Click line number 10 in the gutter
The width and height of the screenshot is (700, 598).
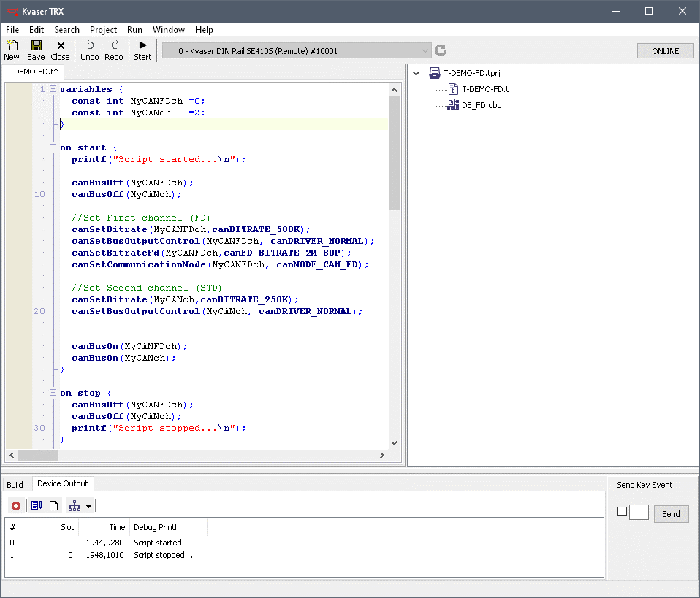pos(39,194)
